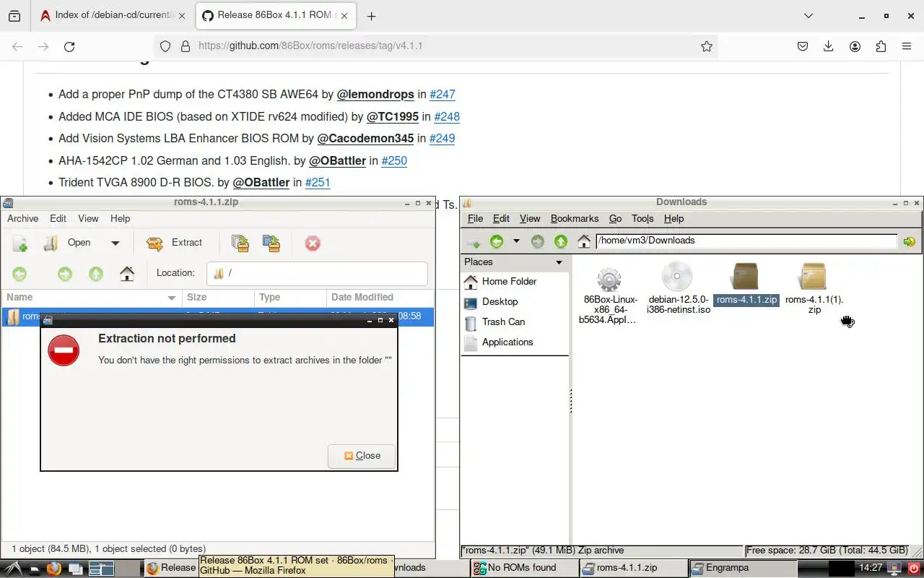Click the Engrampa taskbar button

coord(742,568)
